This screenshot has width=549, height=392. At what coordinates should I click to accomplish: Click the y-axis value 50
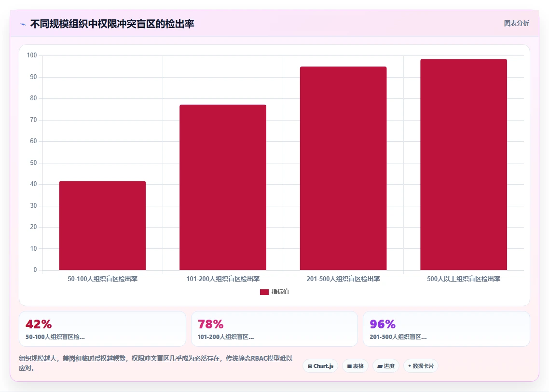33,163
